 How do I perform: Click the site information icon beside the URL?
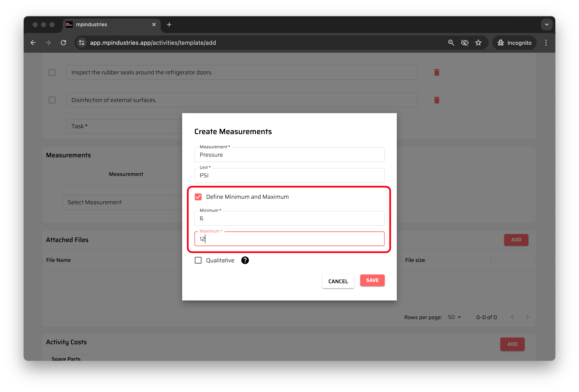[x=82, y=43]
